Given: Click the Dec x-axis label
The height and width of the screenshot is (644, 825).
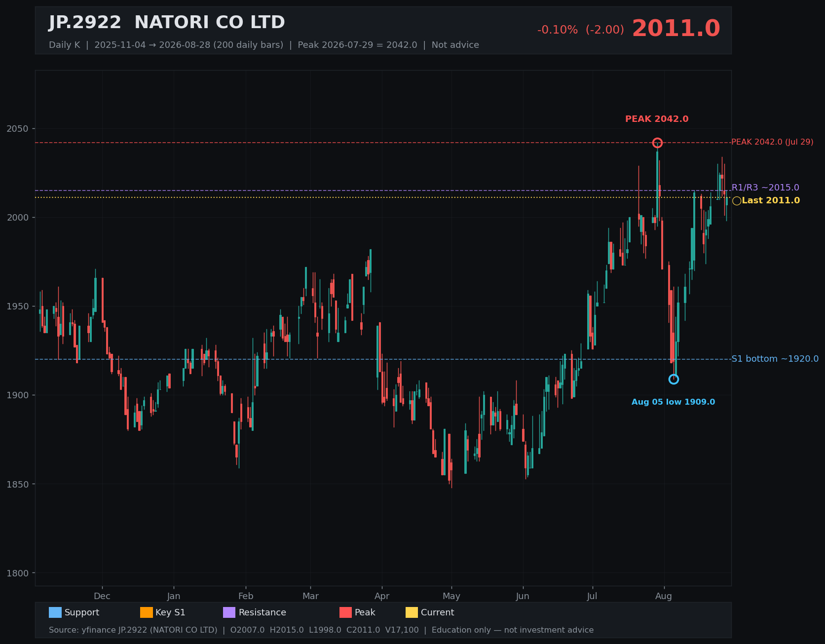Looking at the screenshot, I should [x=102, y=596].
